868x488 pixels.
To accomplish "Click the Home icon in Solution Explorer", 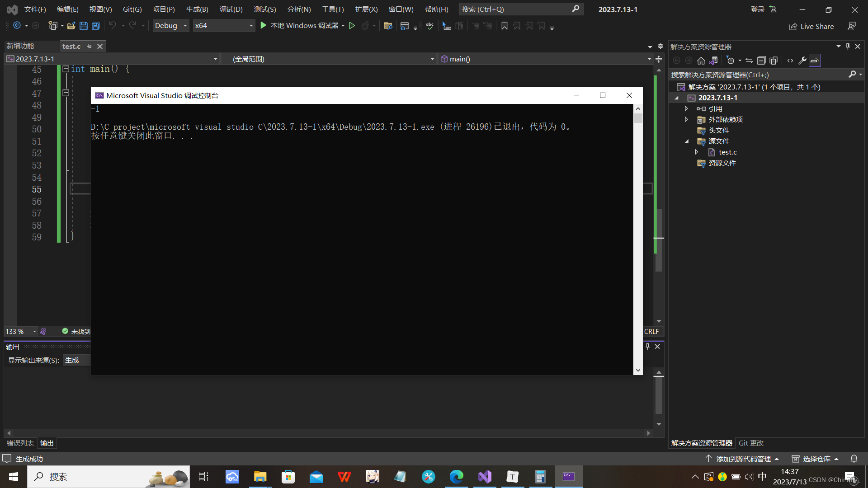I will pyautogui.click(x=701, y=61).
